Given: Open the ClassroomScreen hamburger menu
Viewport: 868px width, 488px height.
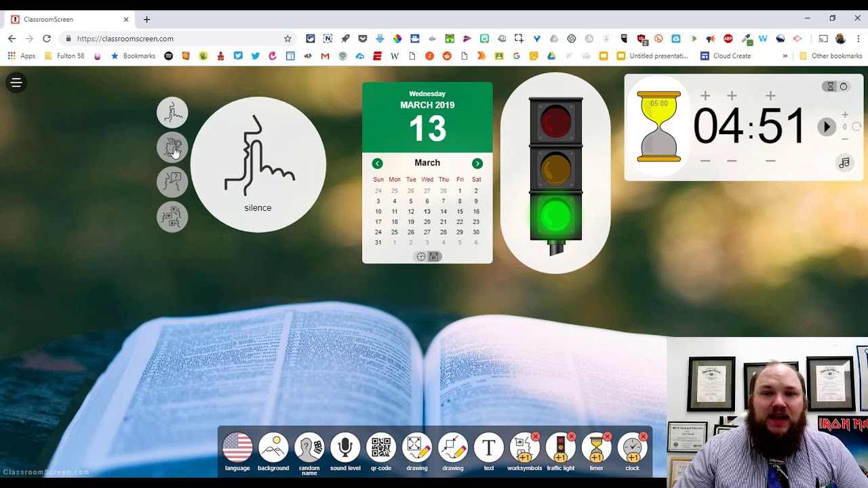Looking at the screenshot, I should 16,83.
